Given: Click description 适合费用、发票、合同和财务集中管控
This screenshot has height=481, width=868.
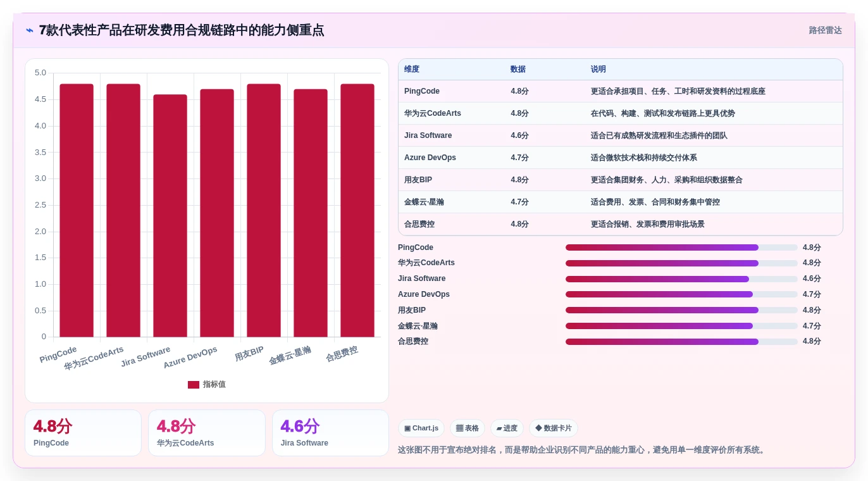Looking at the screenshot, I should [x=655, y=202].
